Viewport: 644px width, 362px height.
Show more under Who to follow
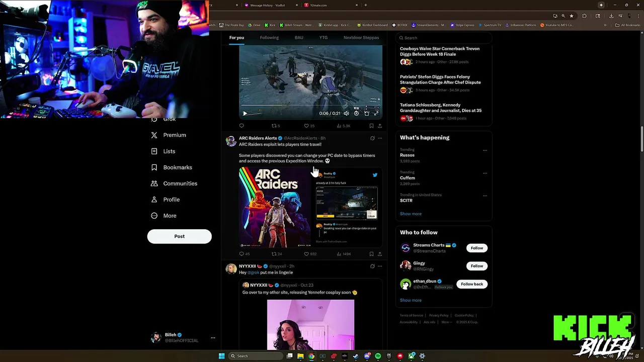click(411, 300)
